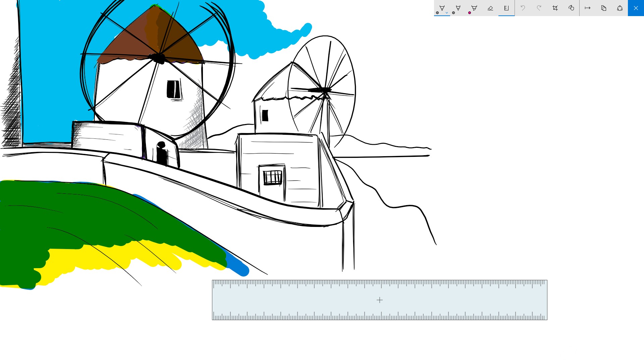This screenshot has width=644, height=362.
Task: Undo the last stroke
Action: pyautogui.click(x=523, y=8)
